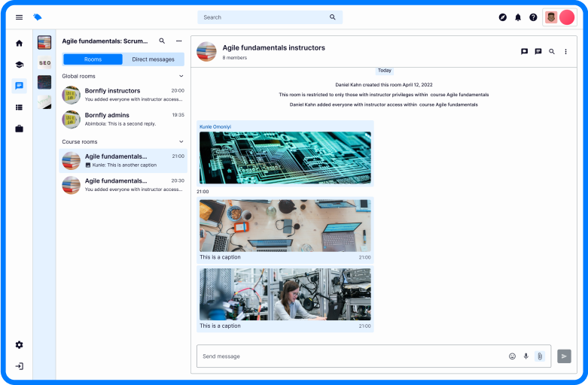Viewport: 588px width, 385px height.
Task: Open the emoji picker
Action: [x=512, y=356]
